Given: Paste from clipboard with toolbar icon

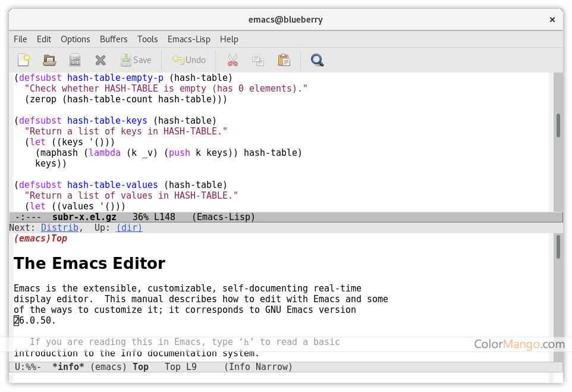Looking at the screenshot, I should 284,60.
